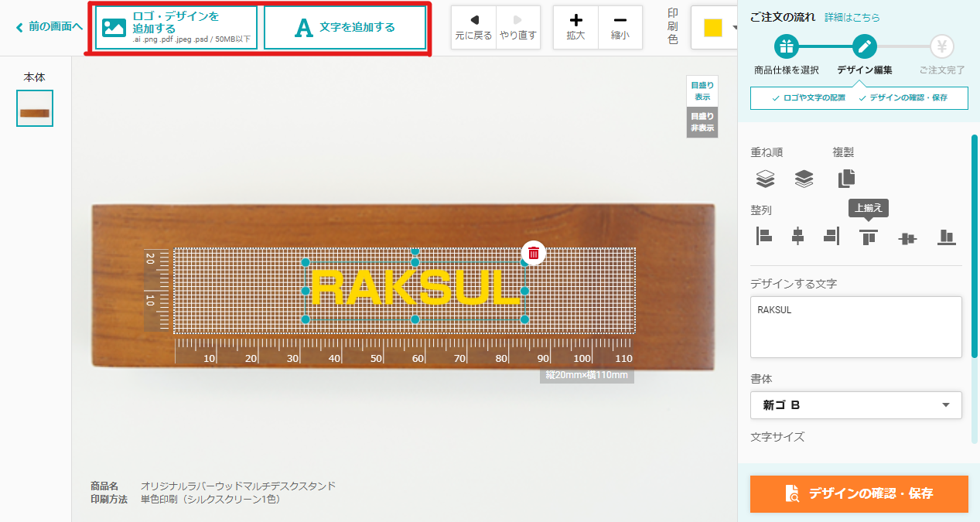The width and height of the screenshot is (980, 522).
Task: Align top with the 上揃え icon
Action: (x=869, y=237)
